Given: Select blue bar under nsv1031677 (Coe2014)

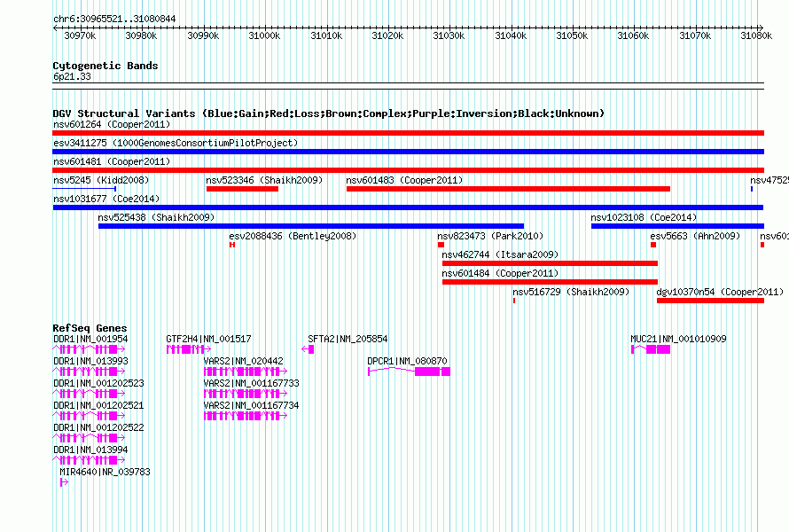Looking at the screenshot, I should (408, 207).
